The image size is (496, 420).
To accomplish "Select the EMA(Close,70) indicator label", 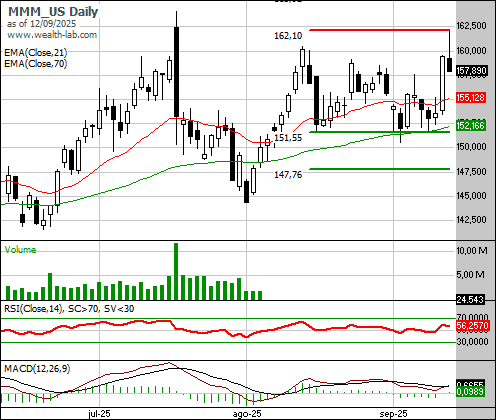I will 36,63.
